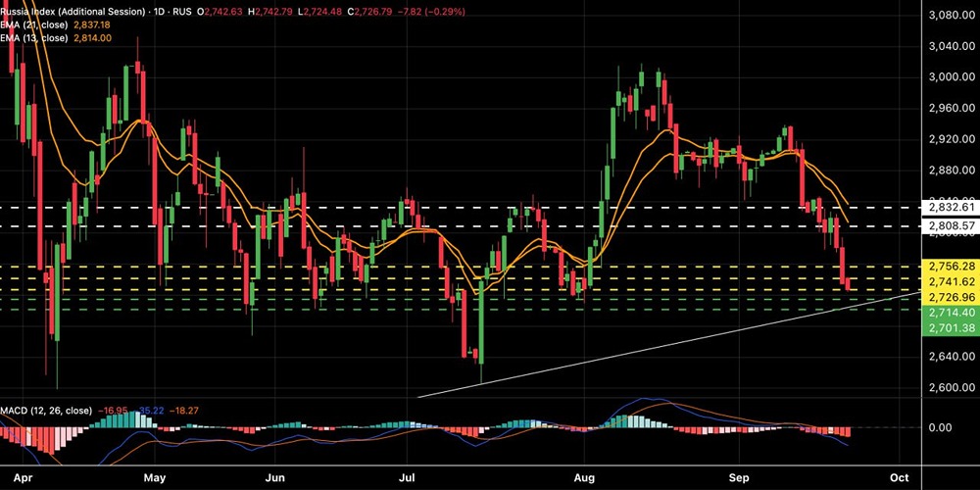
Task: Click the 2,701.38 green price label
Action: (949, 327)
